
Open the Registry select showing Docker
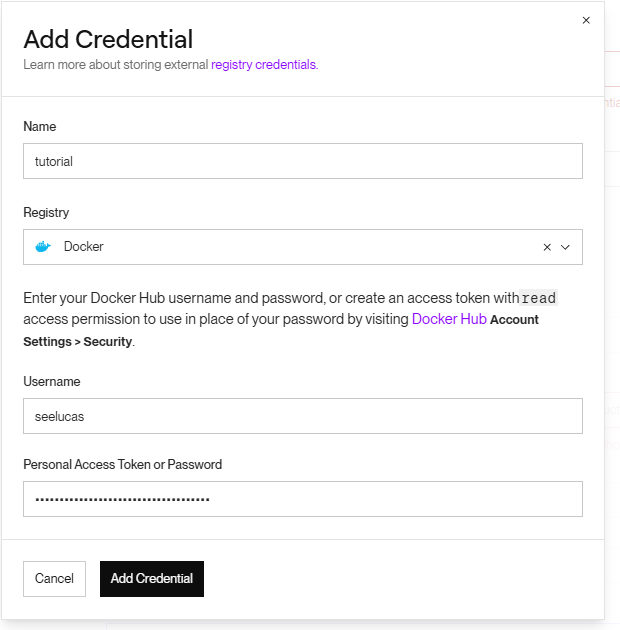pyautogui.click(x=280, y=247)
